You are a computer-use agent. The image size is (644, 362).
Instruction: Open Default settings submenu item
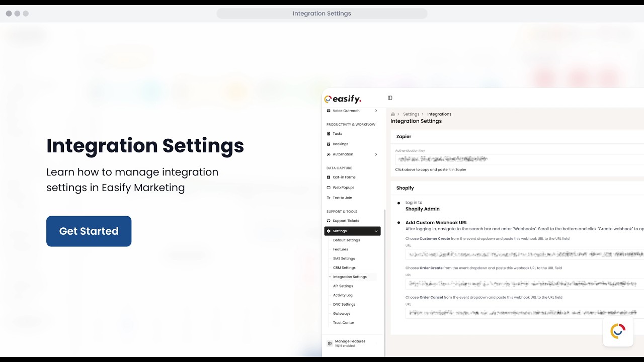(346, 240)
